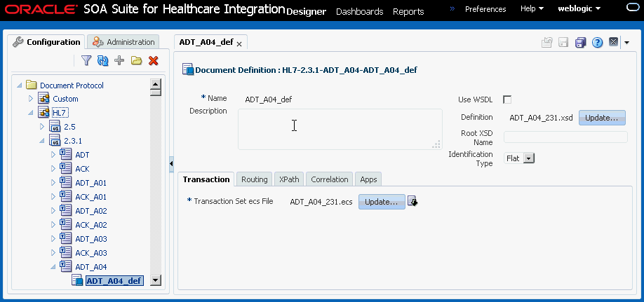Click the refresh icon in Configuration toolbar
Viewport: 644px width, 302px height.
[x=102, y=61]
